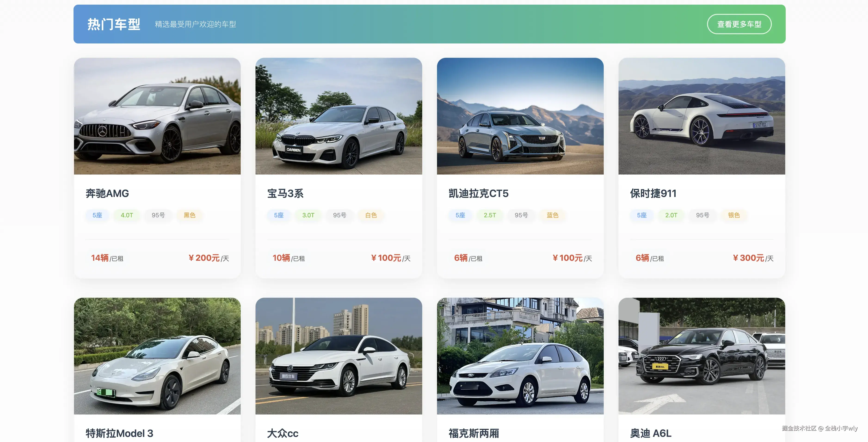868x442 pixels.
Task: Select the 白色 color tag on 宝马3系
Action: (371, 215)
